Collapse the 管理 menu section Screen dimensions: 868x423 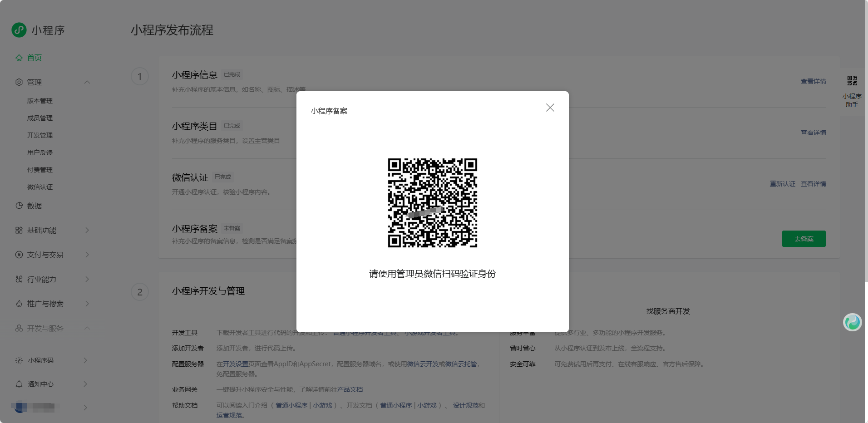click(x=87, y=82)
